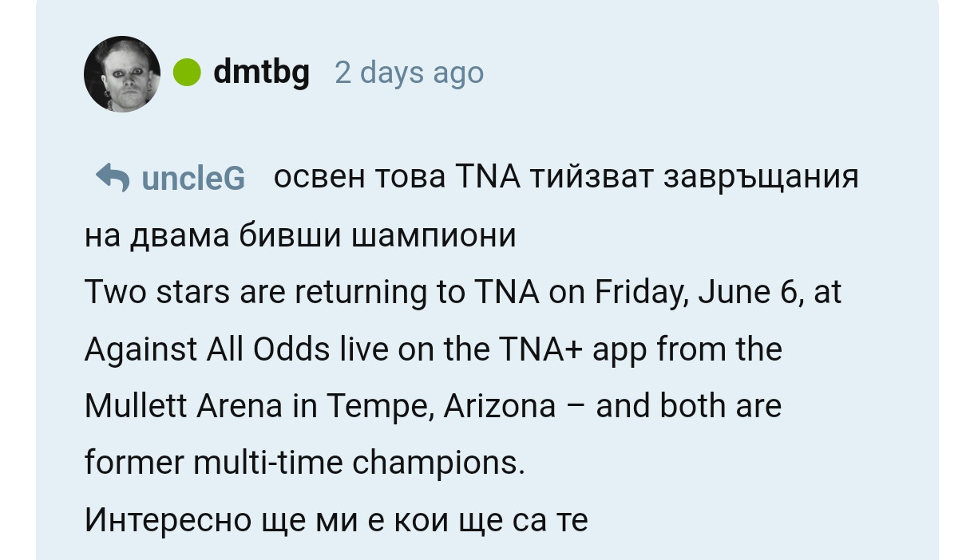
Task: Click the line "former multi-time champions."
Action: (305, 463)
